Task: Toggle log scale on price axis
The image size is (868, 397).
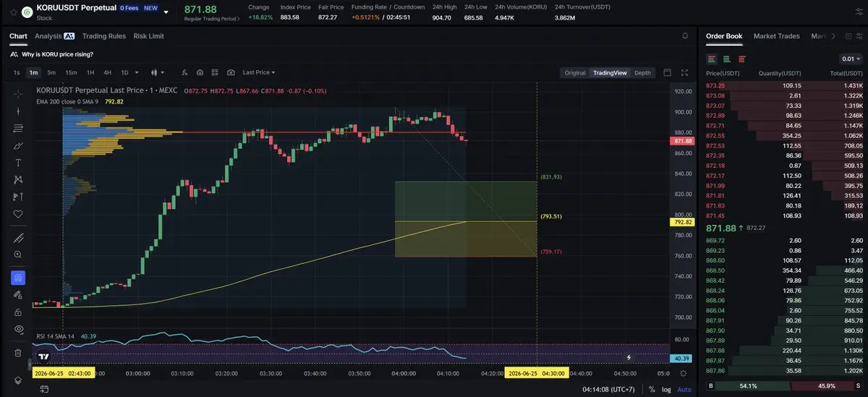Action: [666, 389]
